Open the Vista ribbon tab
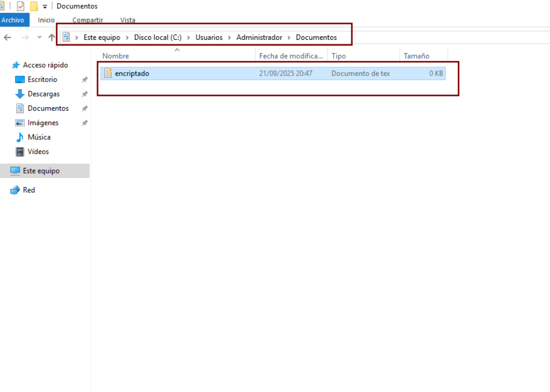The height and width of the screenshot is (392, 550). [128, 20]
